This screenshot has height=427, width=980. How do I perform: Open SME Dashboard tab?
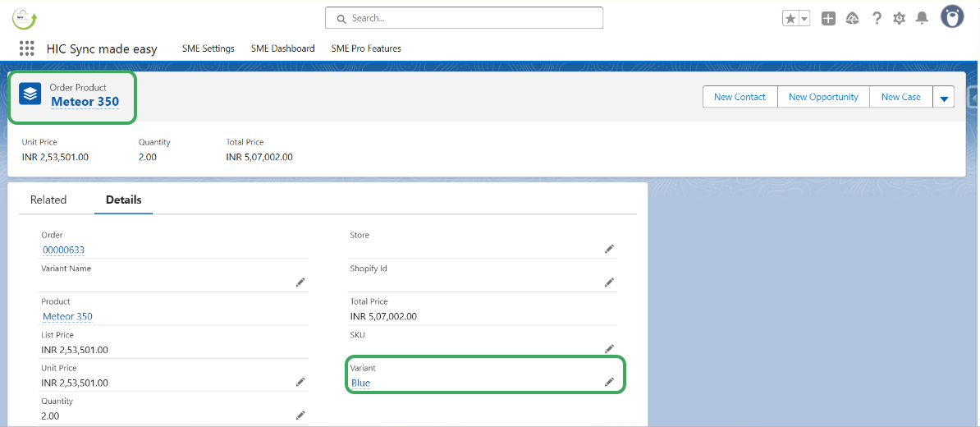[282, 48]
